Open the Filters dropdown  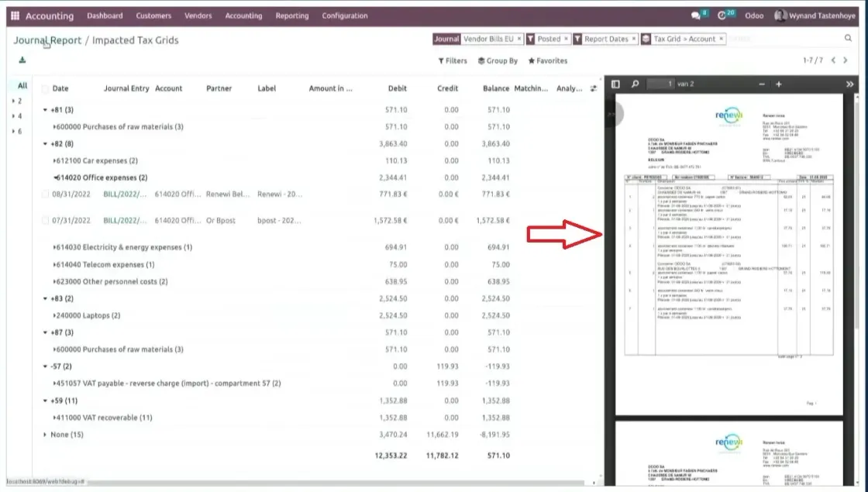coord(453,61)
